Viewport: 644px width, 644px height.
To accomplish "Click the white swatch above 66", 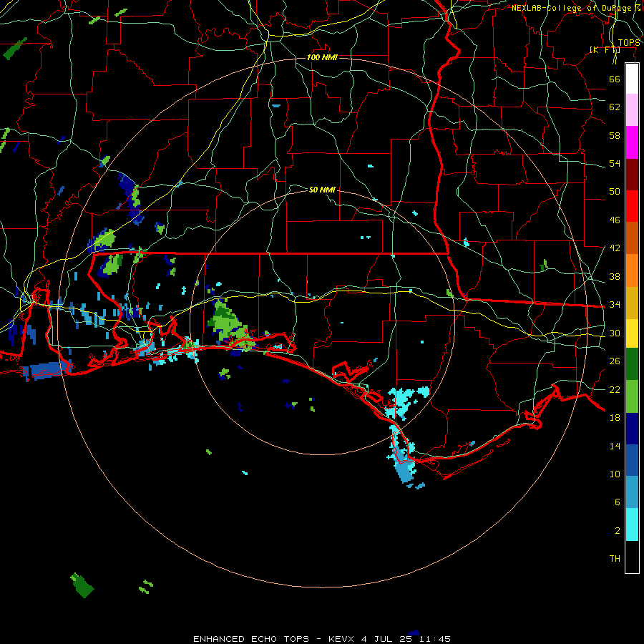I will pyautogui.click(x=632, y=79).
